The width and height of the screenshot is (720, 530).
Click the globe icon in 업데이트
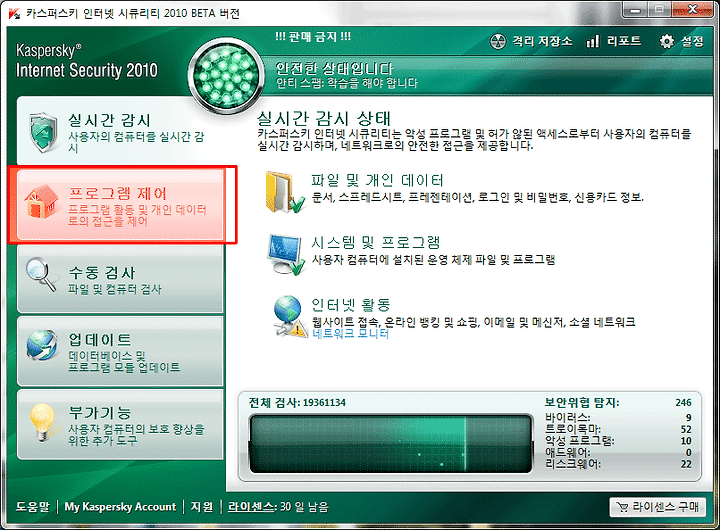point(42,345)
